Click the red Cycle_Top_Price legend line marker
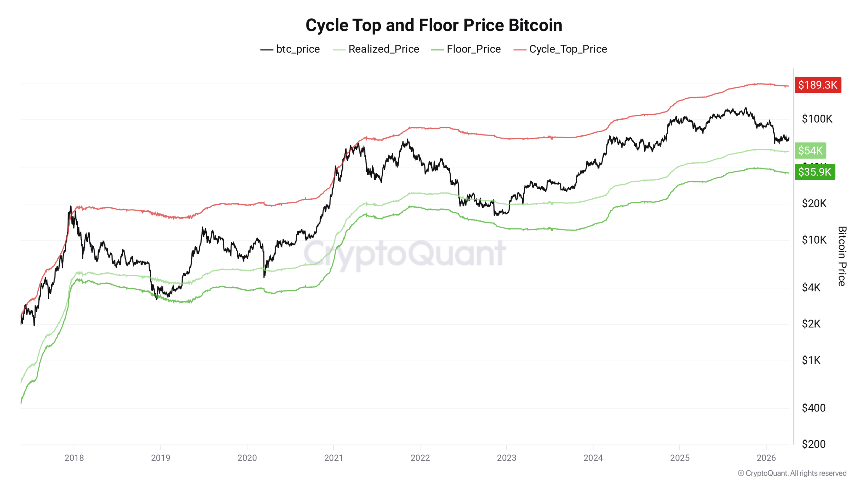868x488 pixels. (x=519, y=50)
